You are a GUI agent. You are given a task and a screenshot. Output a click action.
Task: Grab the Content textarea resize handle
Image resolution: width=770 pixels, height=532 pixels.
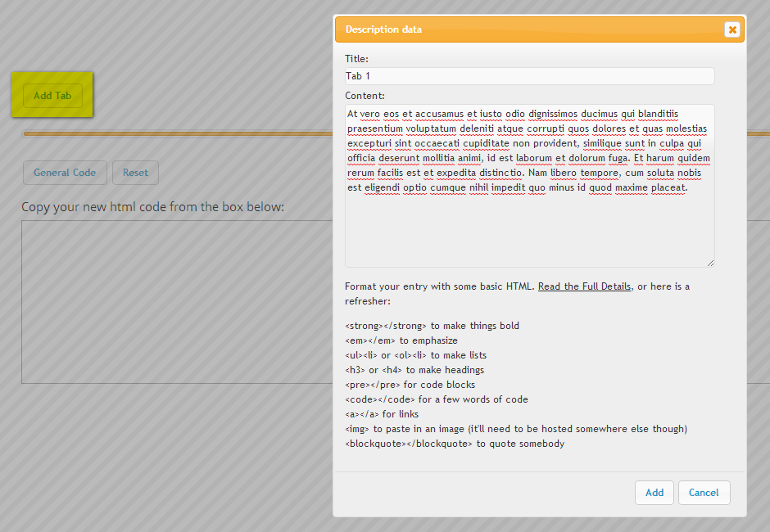coord(710,263)
